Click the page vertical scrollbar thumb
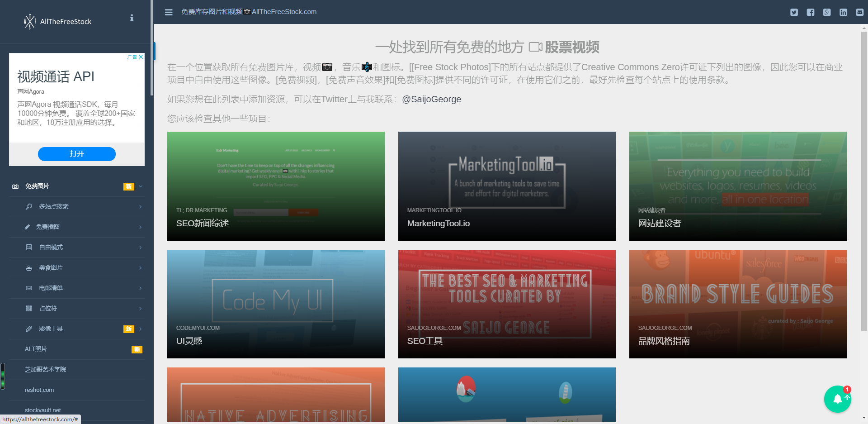This screenshot has width=868, height=424. coord(864,181)
